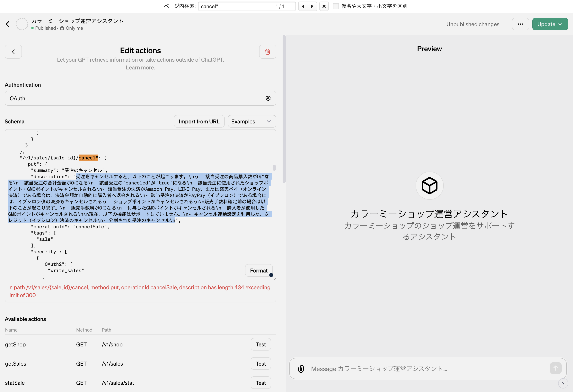The image size is (573, 392).
Task: Enable 仮名や大文字・小文字を区別 checkbox
Action: point(336,6)
